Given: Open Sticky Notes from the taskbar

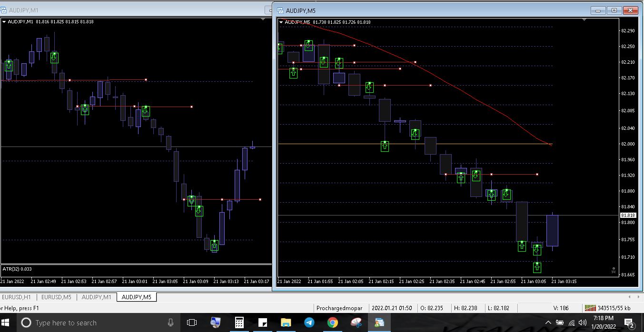Looking at the screenshot, I should pyautogui.click(x=262, y=322).
